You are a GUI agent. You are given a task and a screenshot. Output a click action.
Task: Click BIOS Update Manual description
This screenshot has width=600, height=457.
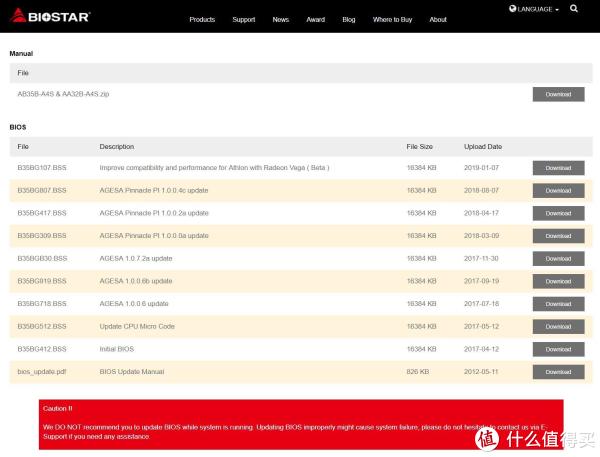pyautogui.click(x=132, y=372)
